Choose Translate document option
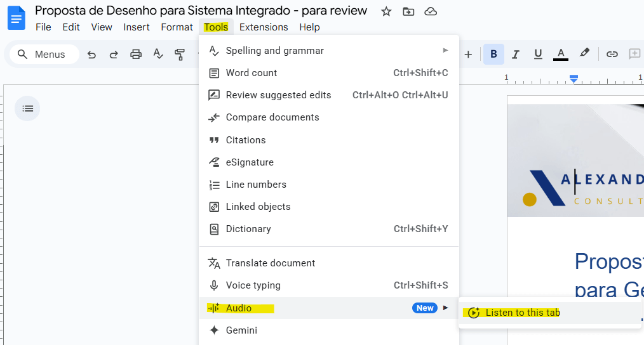 271,263
